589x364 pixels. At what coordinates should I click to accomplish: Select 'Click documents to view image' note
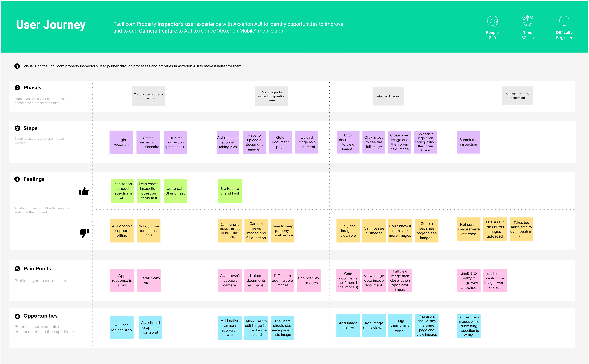tap(348, 142)
